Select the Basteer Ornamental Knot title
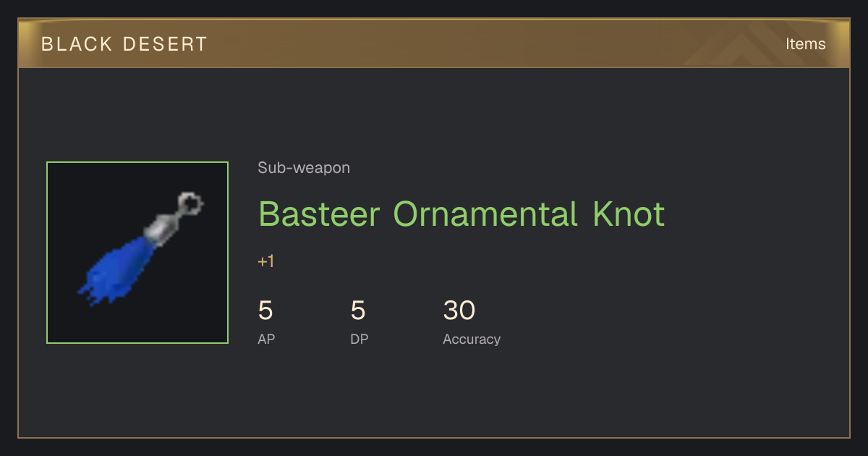 pyautogui.click(x=461, y=215)
